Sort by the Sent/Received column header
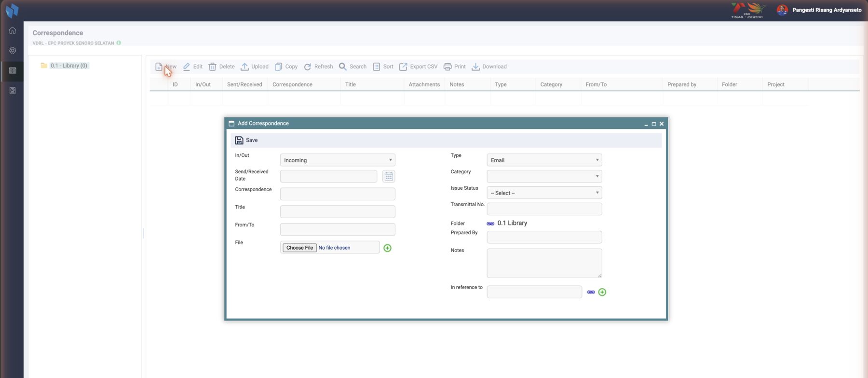The width and height of the screenshot is (868, 378). 244,84
